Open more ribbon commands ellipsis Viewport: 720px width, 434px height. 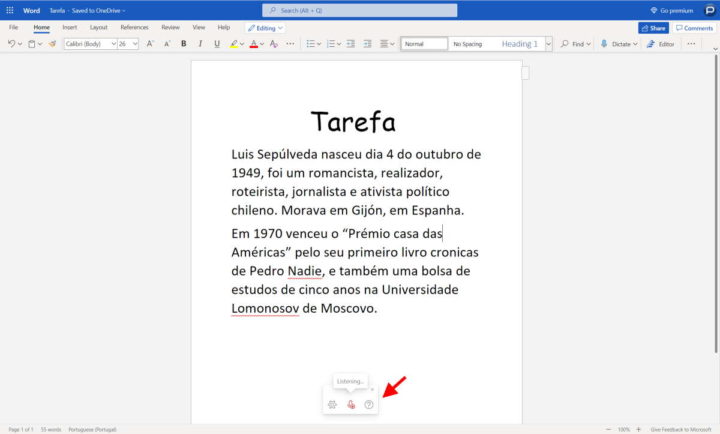pos(691,44)
